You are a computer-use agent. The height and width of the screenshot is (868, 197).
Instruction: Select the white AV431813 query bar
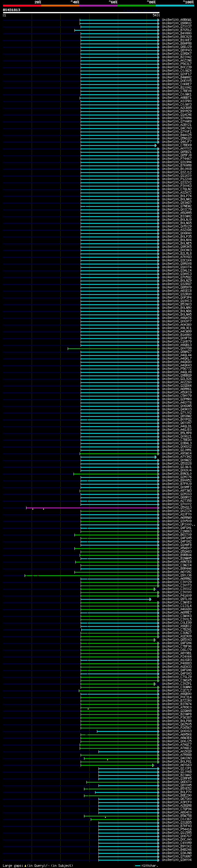tap(81, 12)
